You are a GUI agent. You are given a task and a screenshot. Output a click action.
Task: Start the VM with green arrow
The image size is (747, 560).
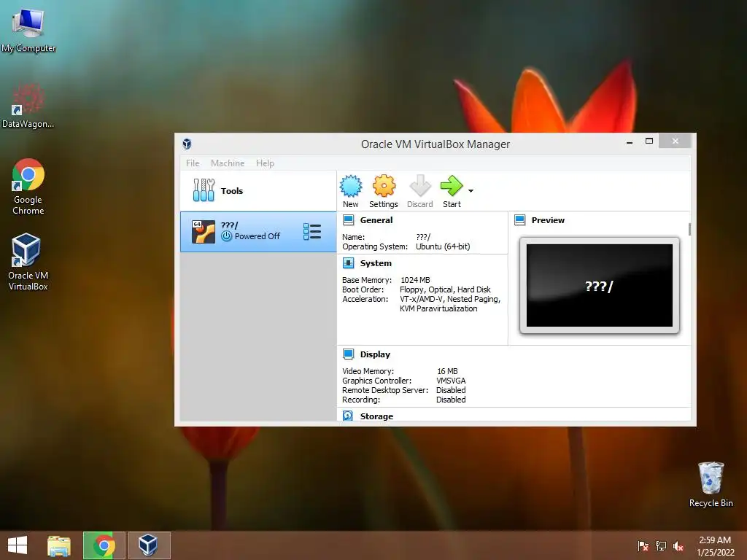pos(452,186)
